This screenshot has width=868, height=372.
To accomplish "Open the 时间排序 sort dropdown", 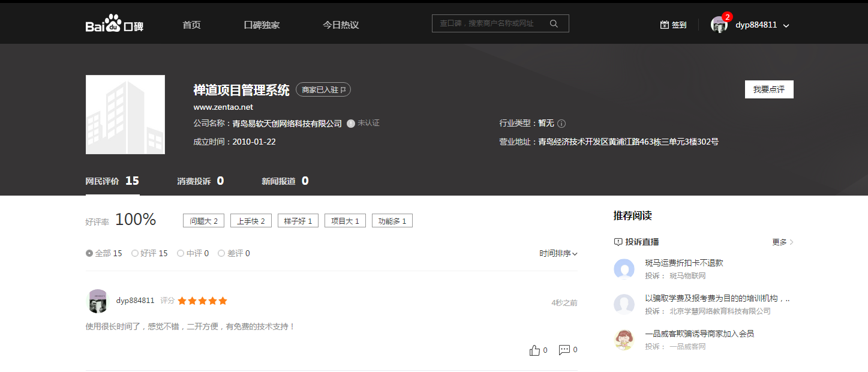I will [x=558, y=254].
